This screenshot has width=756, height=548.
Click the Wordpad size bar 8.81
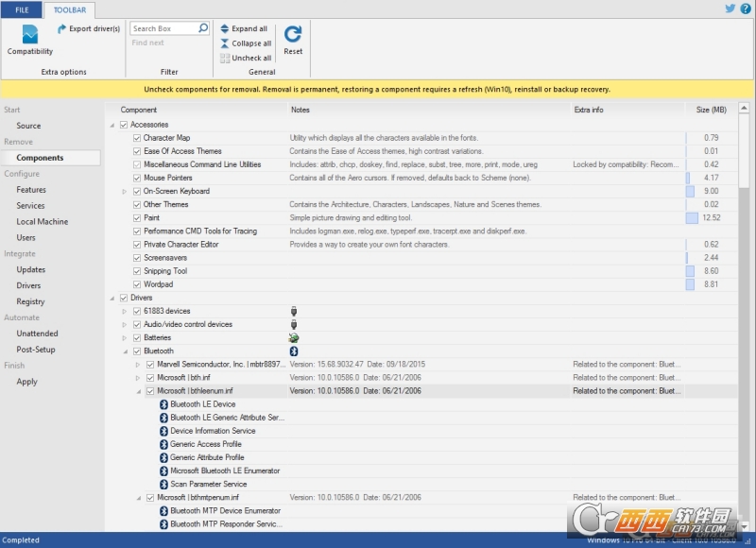point(690,284)
